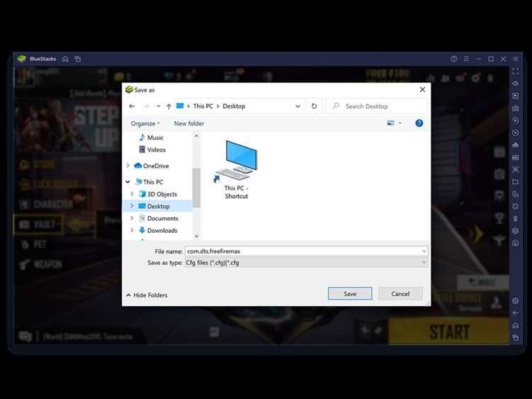Open the recent locations dropdown arrow
Screen dimensions: 532x399
pyautogui.click(x=158, y=106)
